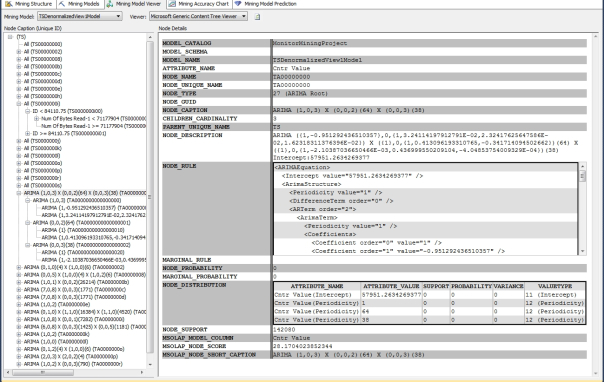The width and height of the screenshot is (604, 382).
Task: Select the (TS) root tree item
Action: pos(21,37)
